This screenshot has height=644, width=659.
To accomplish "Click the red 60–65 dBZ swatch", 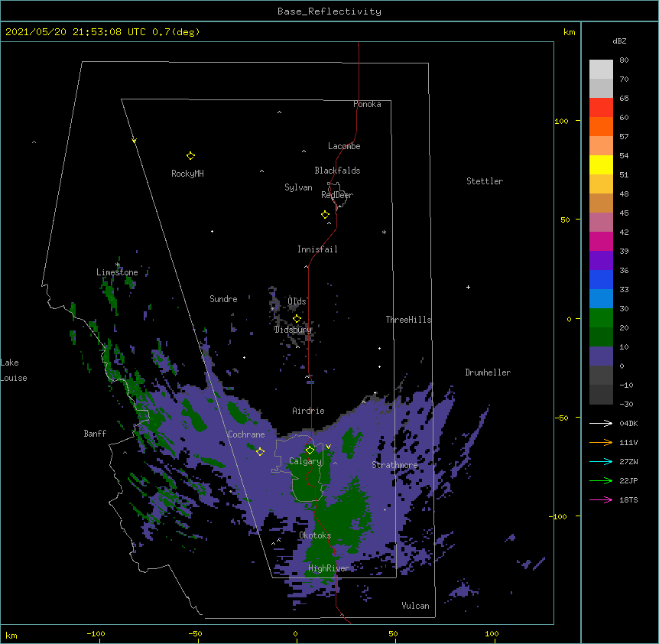I will pos(601,108).
